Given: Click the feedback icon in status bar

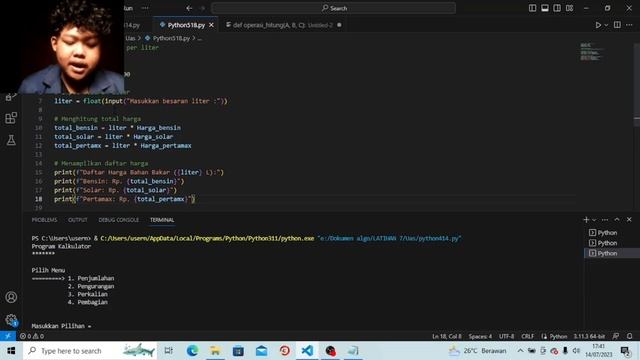Looking at the screenshot, I should pos(616,336).
